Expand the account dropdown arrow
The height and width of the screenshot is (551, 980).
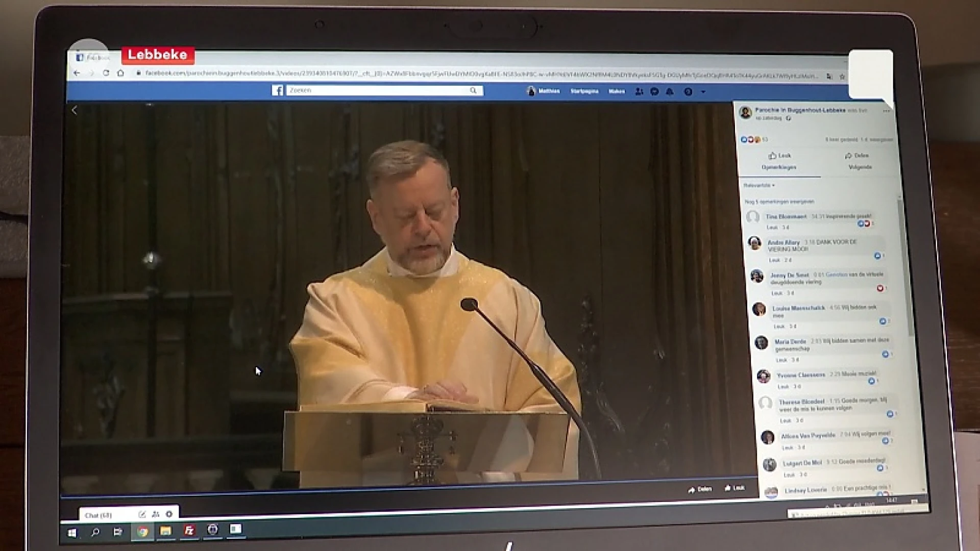pos(703,92)
